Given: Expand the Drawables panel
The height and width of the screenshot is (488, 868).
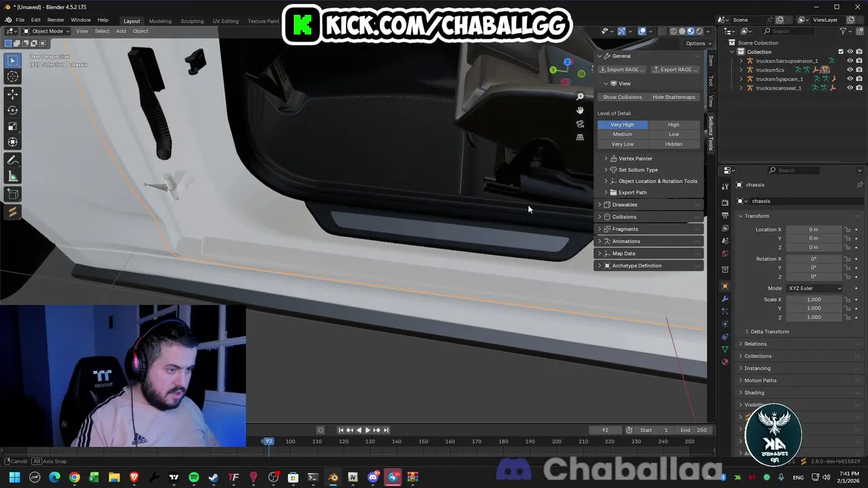Looking at the screenshot, I should (650, 205).
